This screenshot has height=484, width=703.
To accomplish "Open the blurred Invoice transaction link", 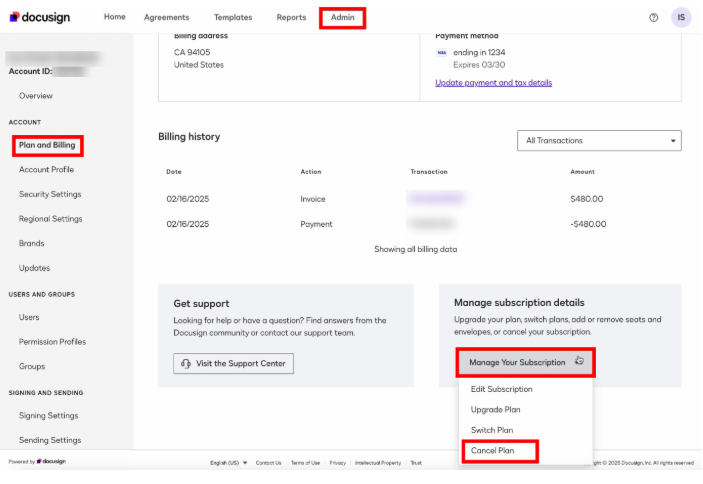I will pos(436,198).
